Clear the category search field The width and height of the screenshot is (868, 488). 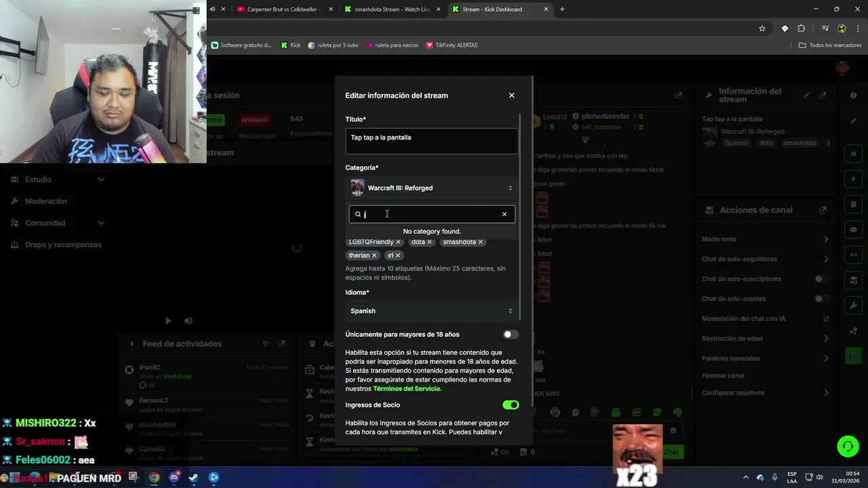pyautogui.click(x=504, y=214)
